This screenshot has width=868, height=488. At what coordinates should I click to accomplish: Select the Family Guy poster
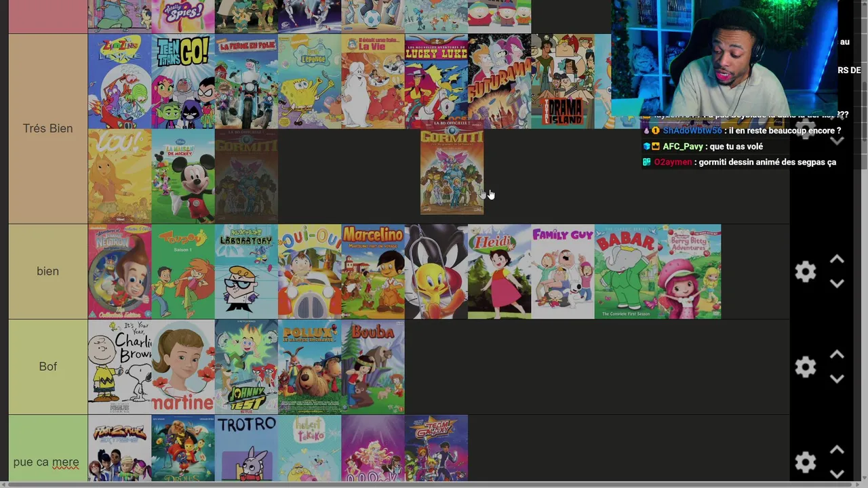click(x=563, y=272)
